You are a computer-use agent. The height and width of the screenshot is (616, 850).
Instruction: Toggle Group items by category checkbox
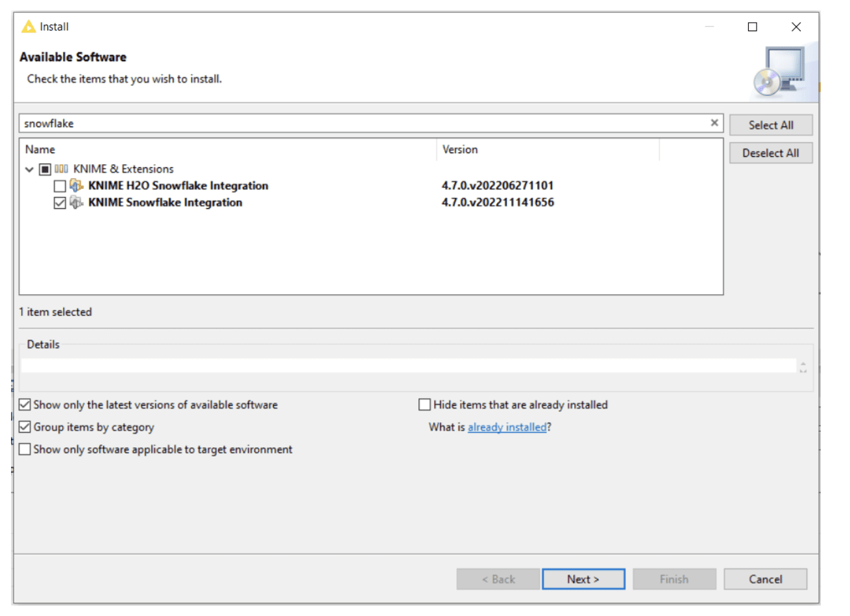(x=25, y=427)
